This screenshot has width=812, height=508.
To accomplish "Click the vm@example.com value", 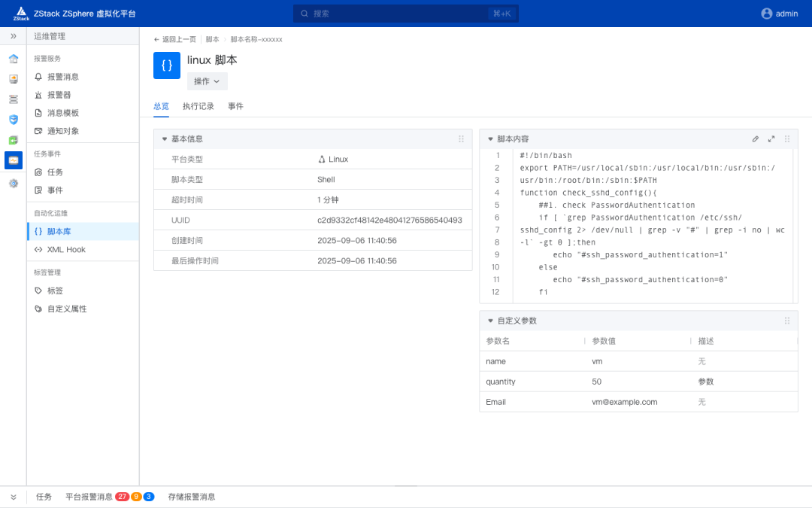I will pos(625,402).
